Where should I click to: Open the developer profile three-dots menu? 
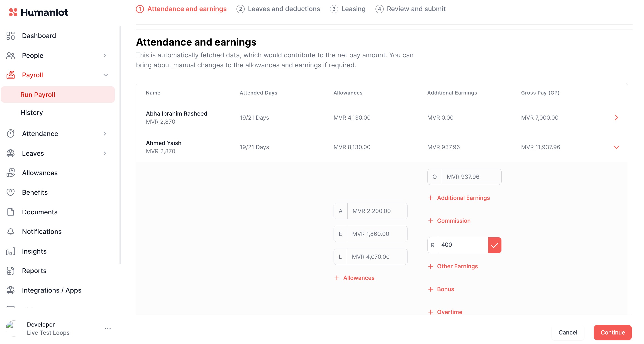coord(108,329)
